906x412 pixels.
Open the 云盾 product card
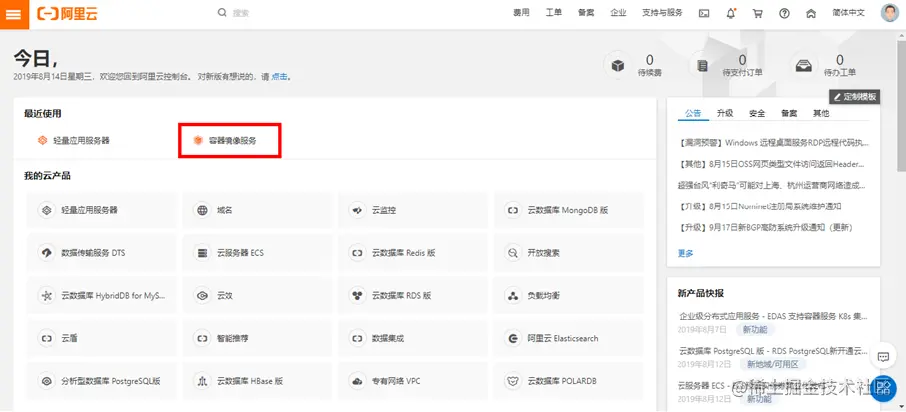102,338
